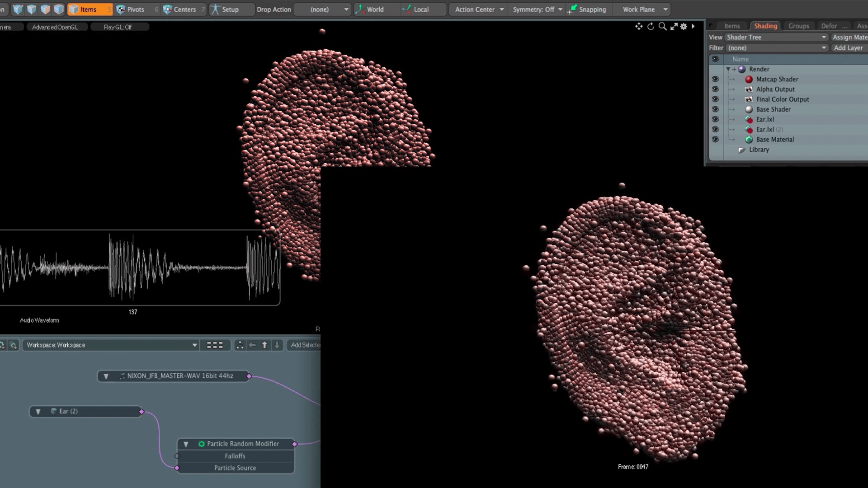Hide the Matcap Shader layer
This screenshot has height=488, width=868.
coord(715,79)
